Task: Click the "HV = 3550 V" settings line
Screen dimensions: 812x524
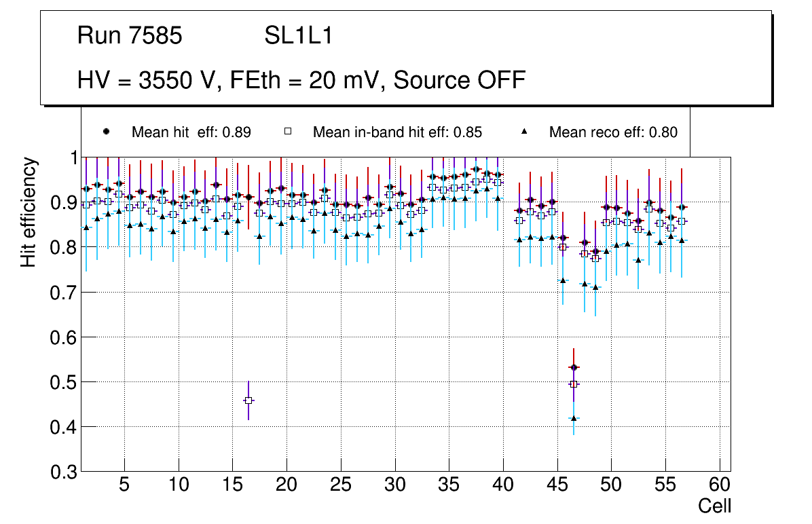Action: [x=301, y=80]
